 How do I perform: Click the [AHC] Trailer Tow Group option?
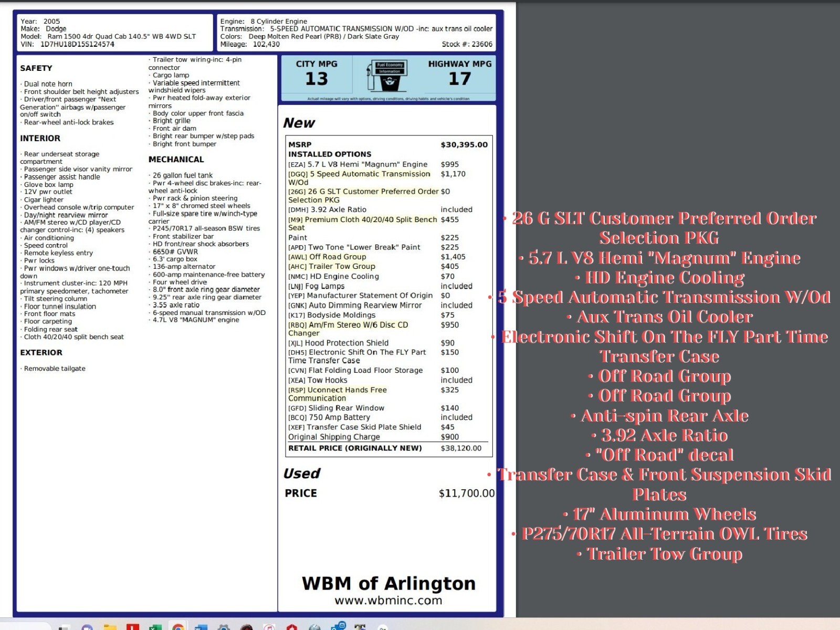tap(373, 266)
